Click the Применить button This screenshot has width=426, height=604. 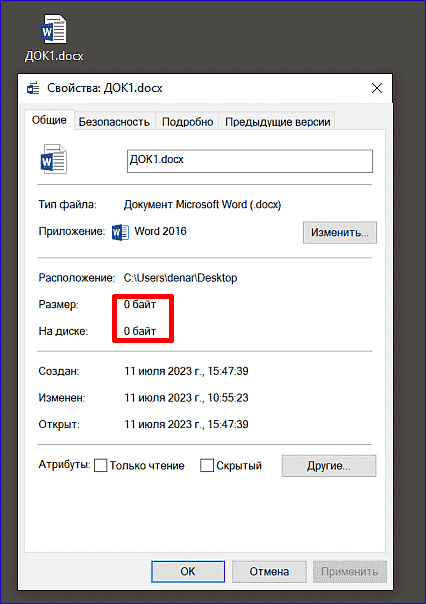350,571
